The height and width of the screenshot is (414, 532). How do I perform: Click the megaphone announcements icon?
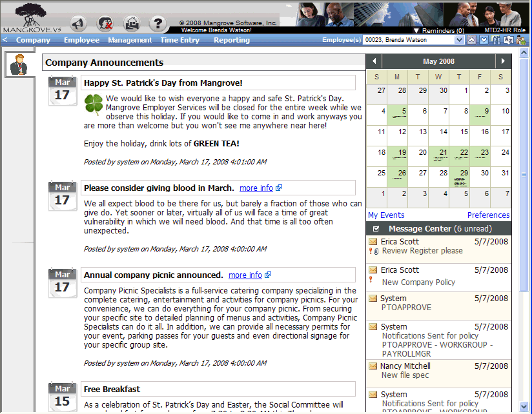tap(78, 24)
